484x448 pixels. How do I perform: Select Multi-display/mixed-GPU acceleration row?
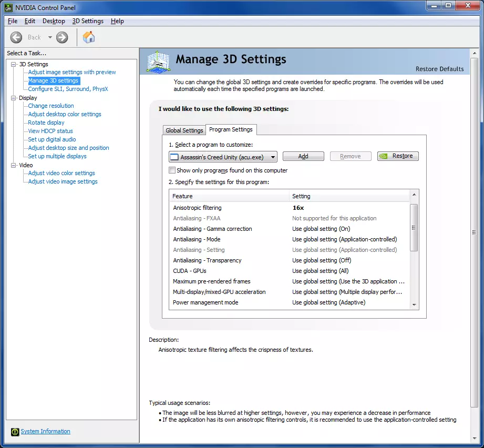(290, 292)
